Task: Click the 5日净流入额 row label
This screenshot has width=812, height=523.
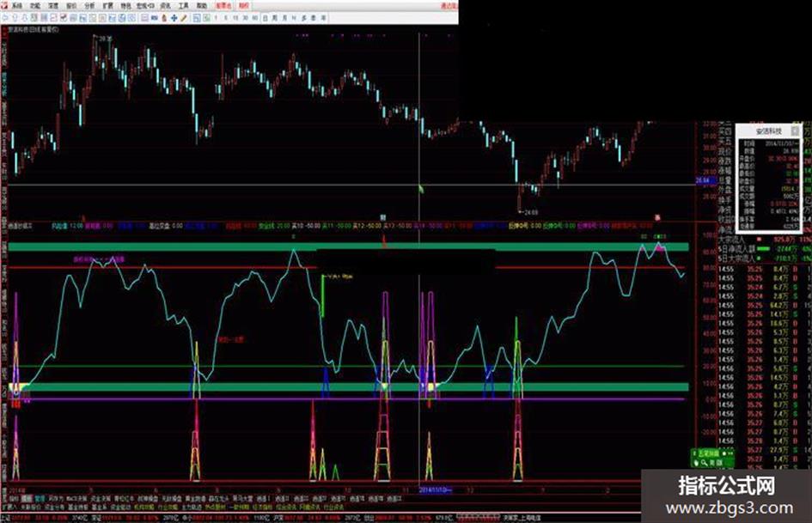Action: pyautogui.click(x=737, y=249)
